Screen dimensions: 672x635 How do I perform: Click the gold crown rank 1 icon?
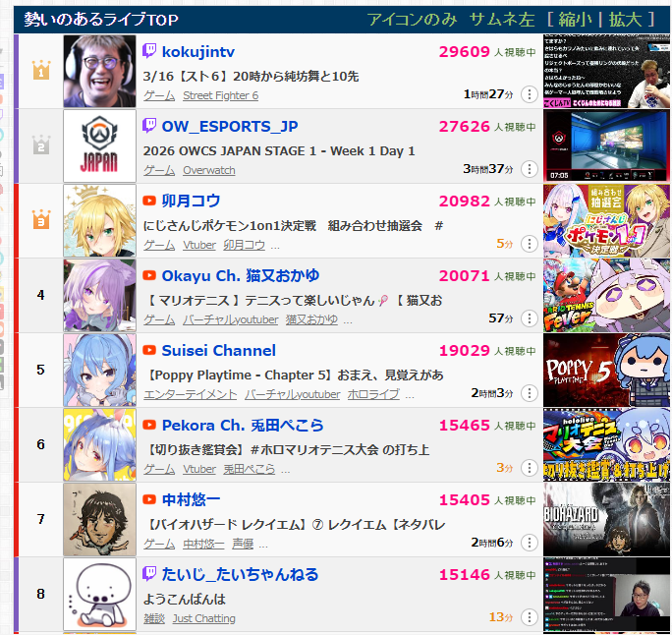click(x=41, y=71)
